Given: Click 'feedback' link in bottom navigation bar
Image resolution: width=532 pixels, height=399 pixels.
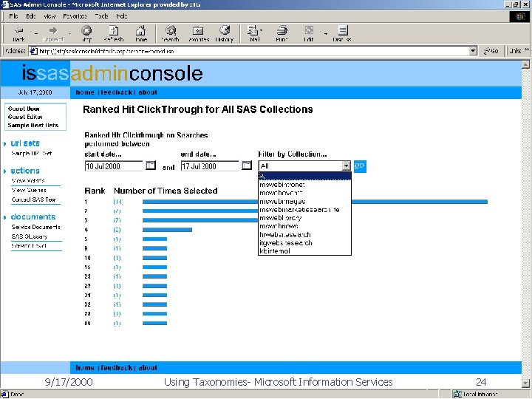Looking at the screenshot, I should tap(117, 367).
